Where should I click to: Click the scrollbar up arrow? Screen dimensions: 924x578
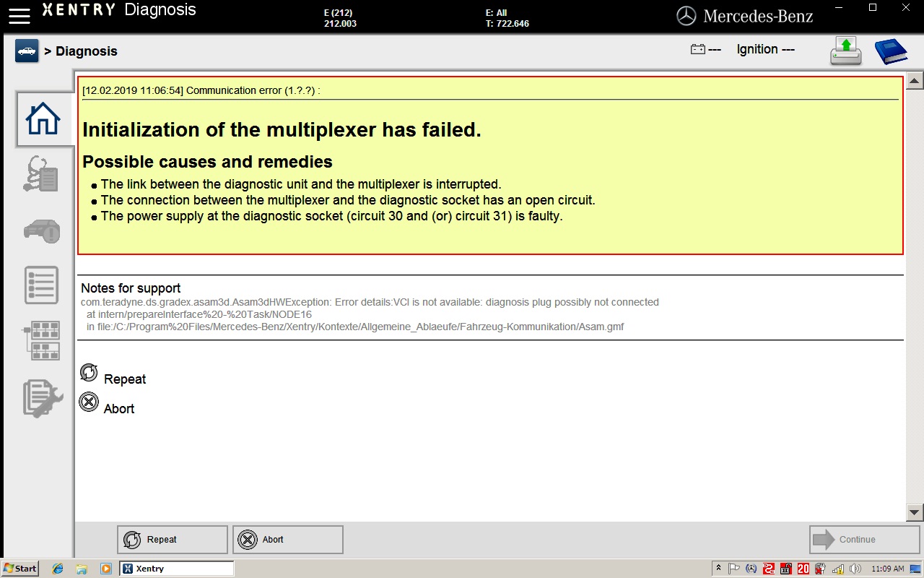(x=915, y=80)
